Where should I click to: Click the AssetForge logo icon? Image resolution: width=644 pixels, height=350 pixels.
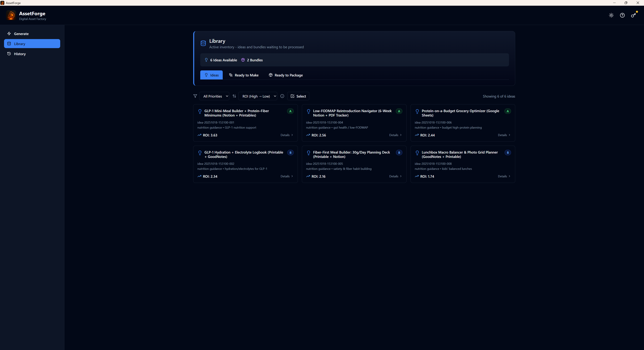[x=11, y=15]
